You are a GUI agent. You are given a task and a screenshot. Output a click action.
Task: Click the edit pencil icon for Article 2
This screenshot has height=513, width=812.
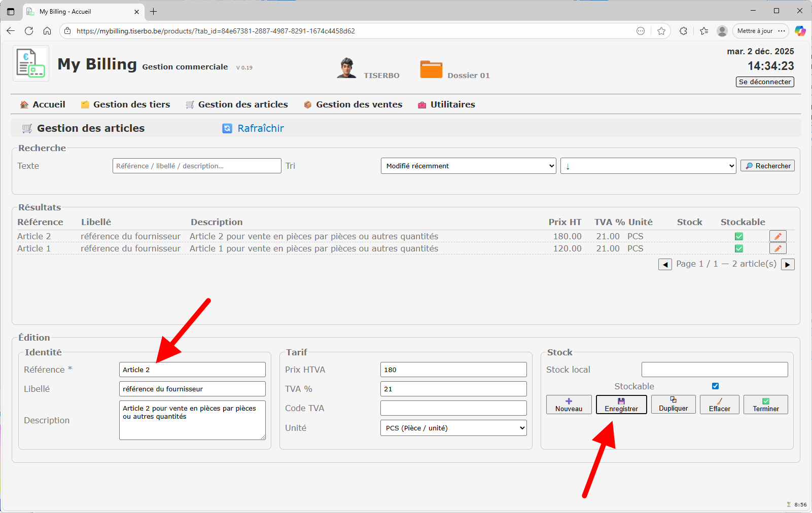point(778,236)
